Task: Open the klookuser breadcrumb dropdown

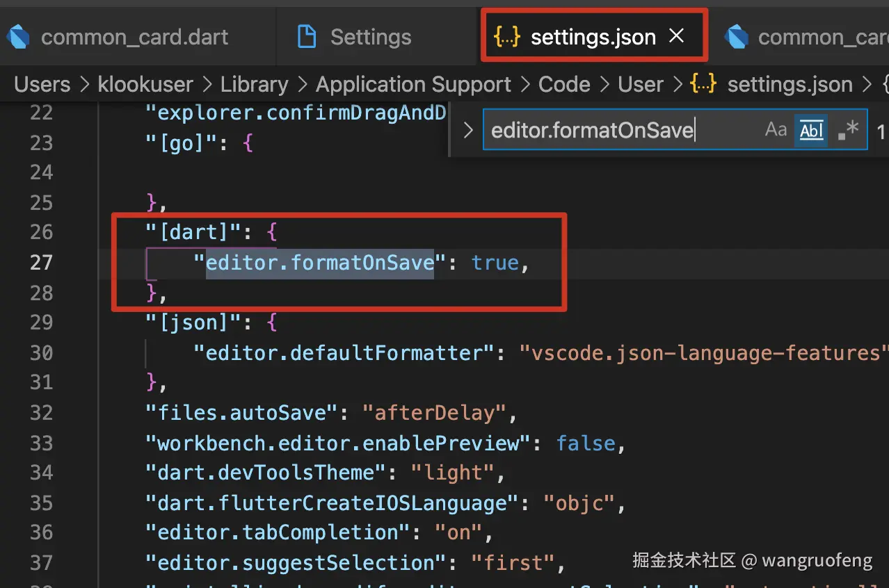Action: [x=145, y=85]
